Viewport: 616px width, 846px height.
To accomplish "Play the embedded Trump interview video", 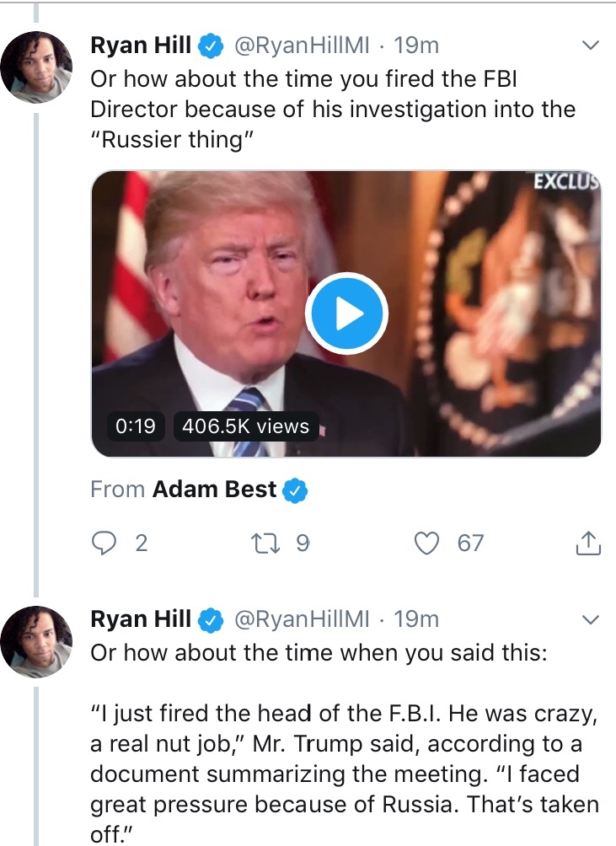I will 345,314.
